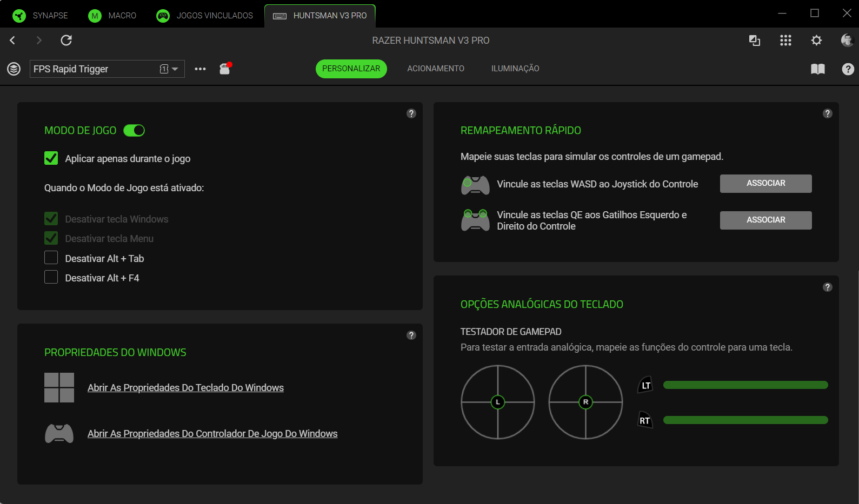Open help for Modo de Jogo panel
The width and height of the screenshot is (859, 504).
(411, 113)
